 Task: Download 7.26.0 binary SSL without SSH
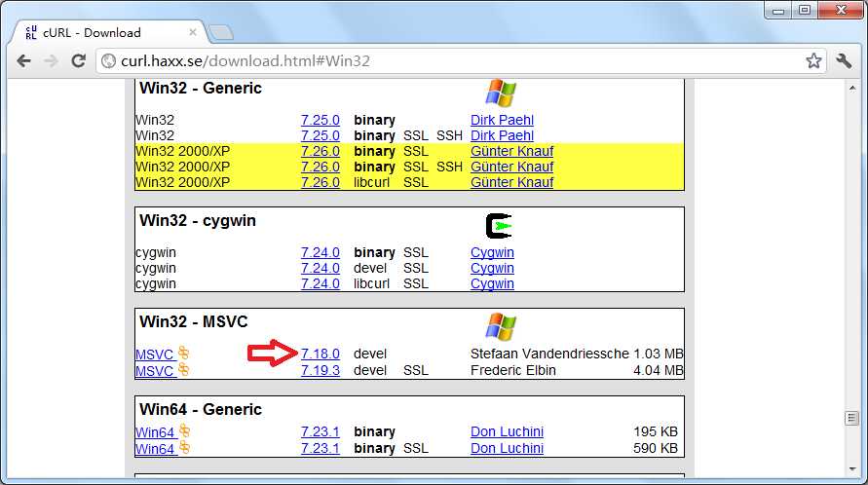tap(320, 151)
